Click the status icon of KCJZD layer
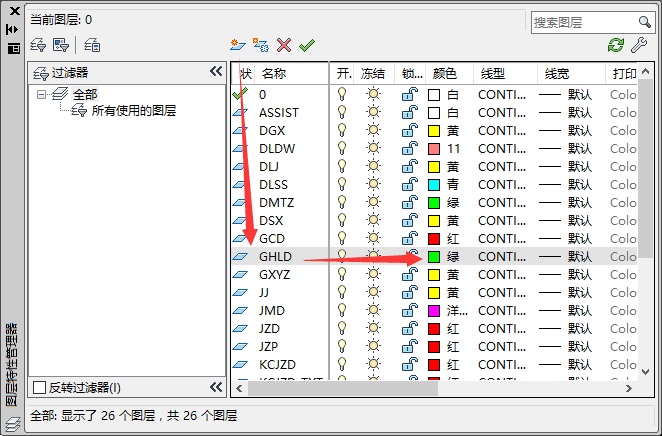The height and width of the screenshot is (436, 662). 240,364
